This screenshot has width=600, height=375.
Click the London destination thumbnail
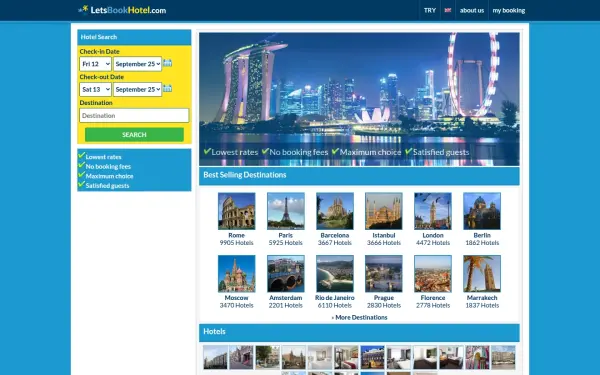pos(433,211)
